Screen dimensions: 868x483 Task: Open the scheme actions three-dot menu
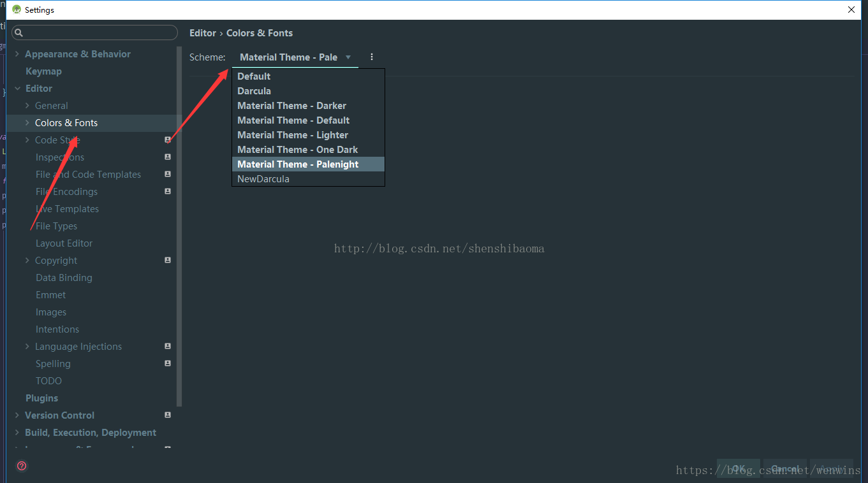(372, 57)
